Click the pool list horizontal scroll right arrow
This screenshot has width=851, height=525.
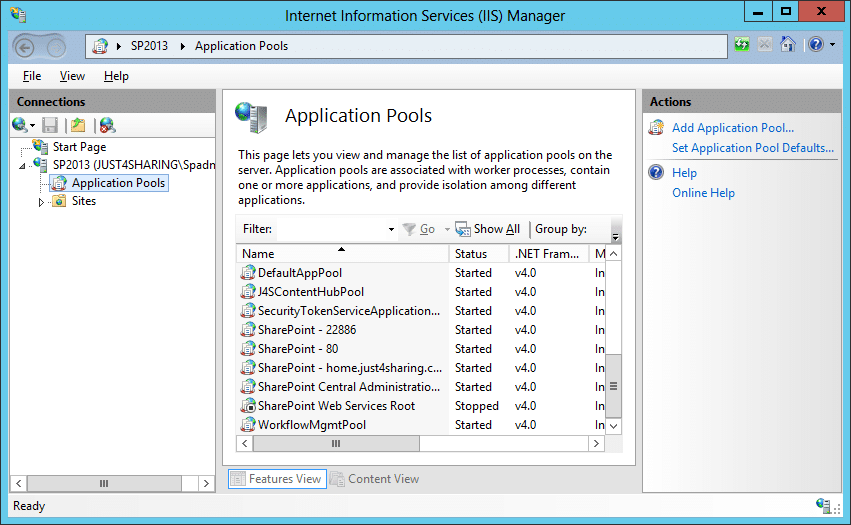(x=596, y=444)
